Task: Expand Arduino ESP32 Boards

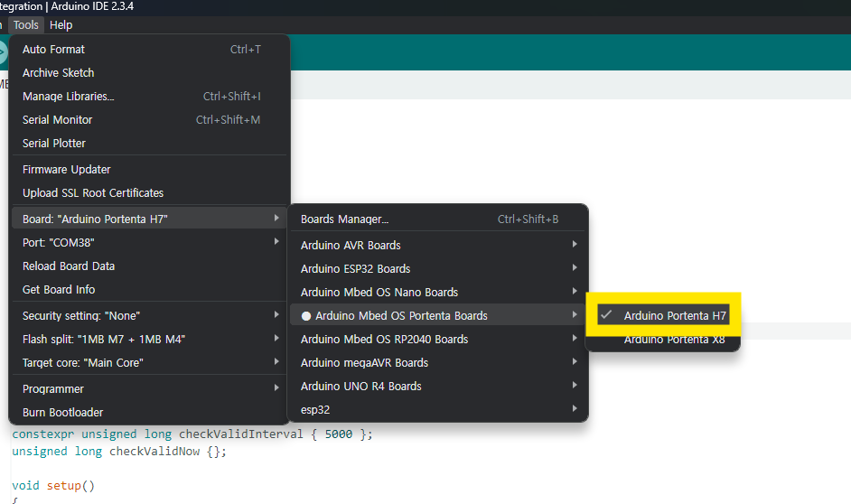Action: 437,268
